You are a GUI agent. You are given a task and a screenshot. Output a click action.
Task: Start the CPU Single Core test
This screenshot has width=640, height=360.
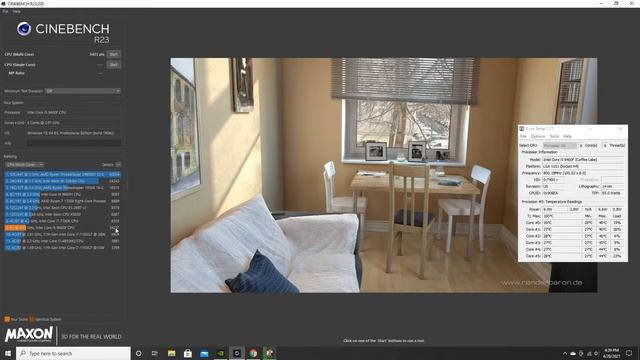[x=113, y=64]
